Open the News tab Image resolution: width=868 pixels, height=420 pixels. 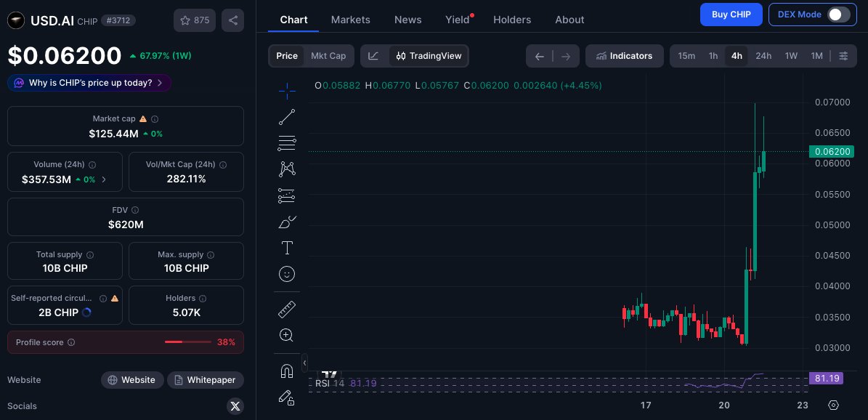[x=408, y=20]
